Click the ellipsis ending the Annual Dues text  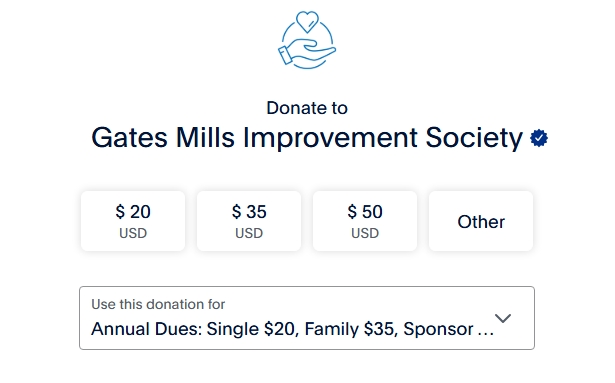(x=486, y=334)
